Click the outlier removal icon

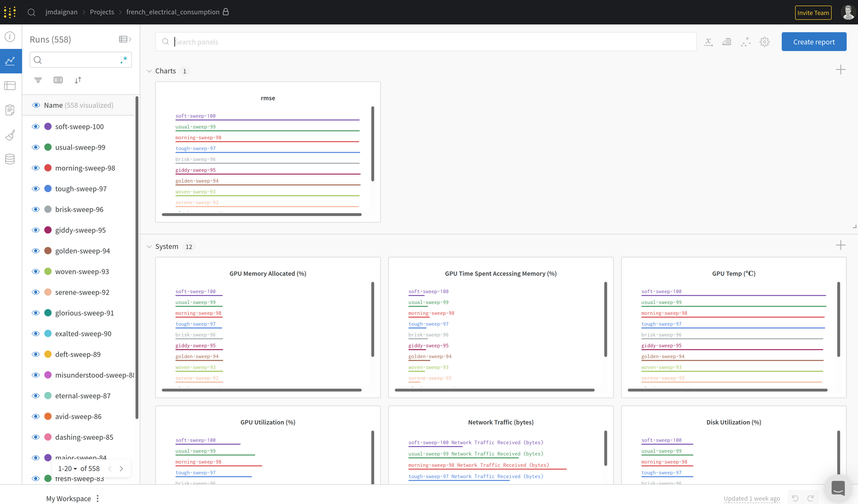pos(746,42)
